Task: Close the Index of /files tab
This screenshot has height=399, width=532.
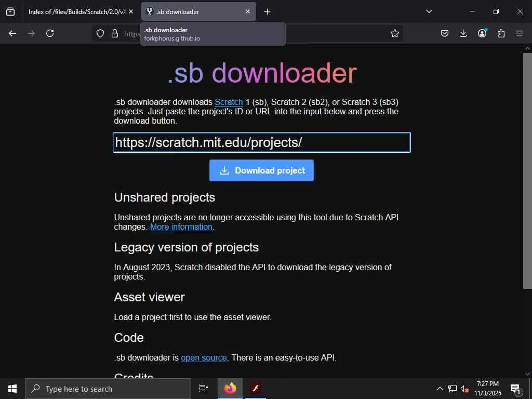Action: click(x=131, y=11)
